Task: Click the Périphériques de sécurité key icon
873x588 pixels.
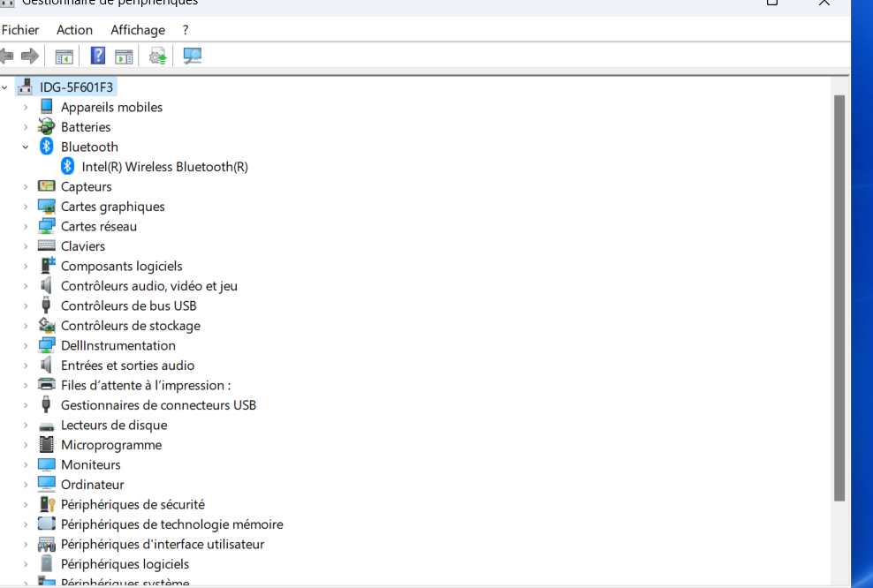Action: pyautogui.click(x=48, y=504)
